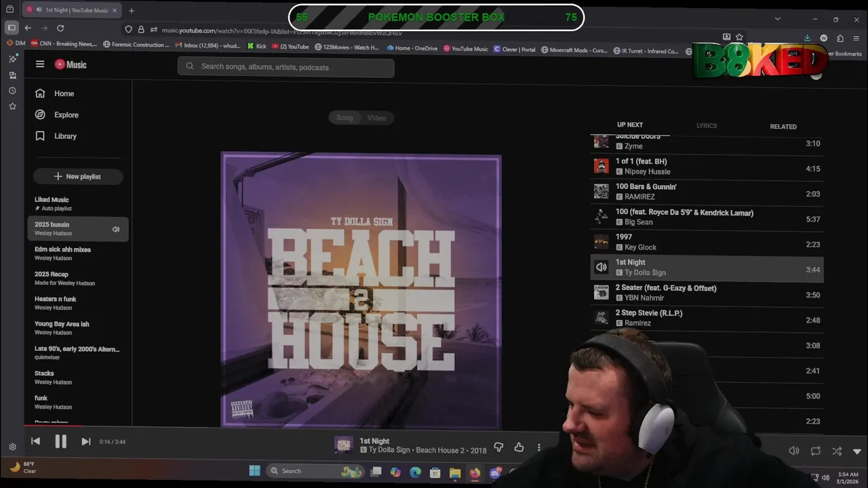Open Firefox application menu
Image resolution: width=868 pixels, height=488 pixels.
[856, 38]
